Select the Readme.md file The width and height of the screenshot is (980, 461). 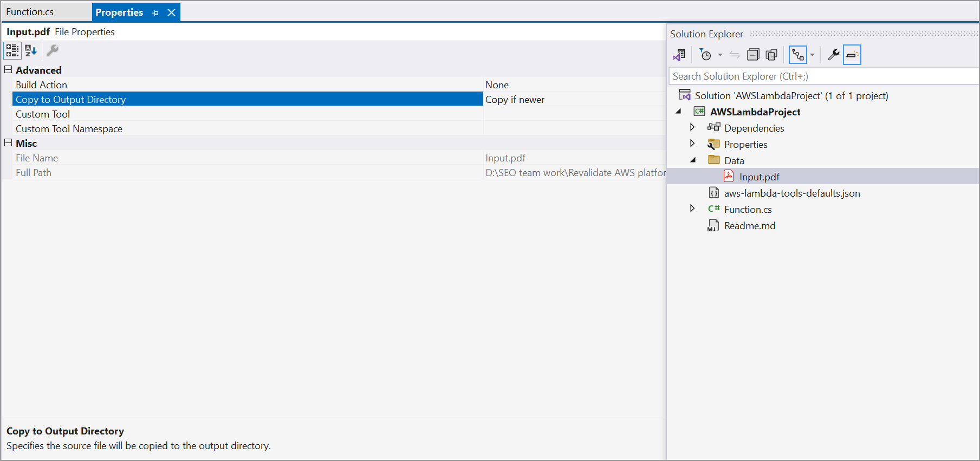click(x=750, y=226)
